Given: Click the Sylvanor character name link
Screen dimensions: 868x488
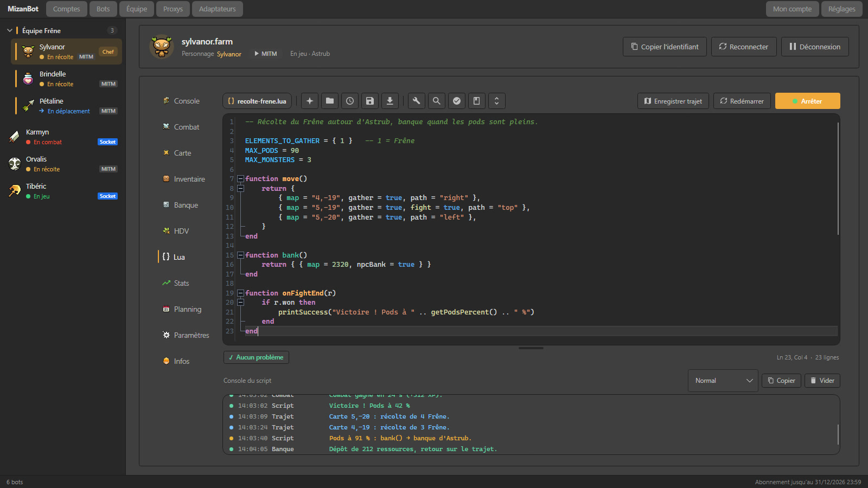Looking at the screenshot, I should [x=229, y=54].
